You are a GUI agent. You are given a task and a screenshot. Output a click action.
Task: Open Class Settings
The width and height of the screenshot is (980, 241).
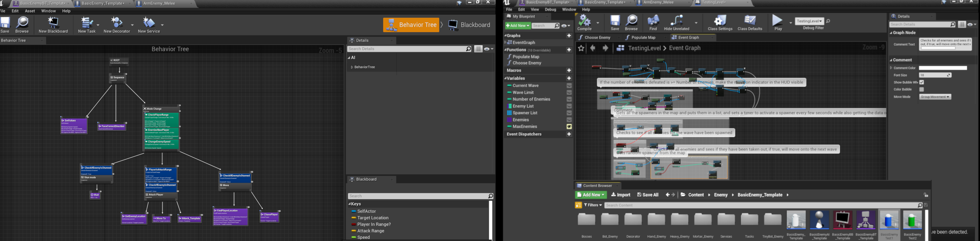(x=720, y=23)
